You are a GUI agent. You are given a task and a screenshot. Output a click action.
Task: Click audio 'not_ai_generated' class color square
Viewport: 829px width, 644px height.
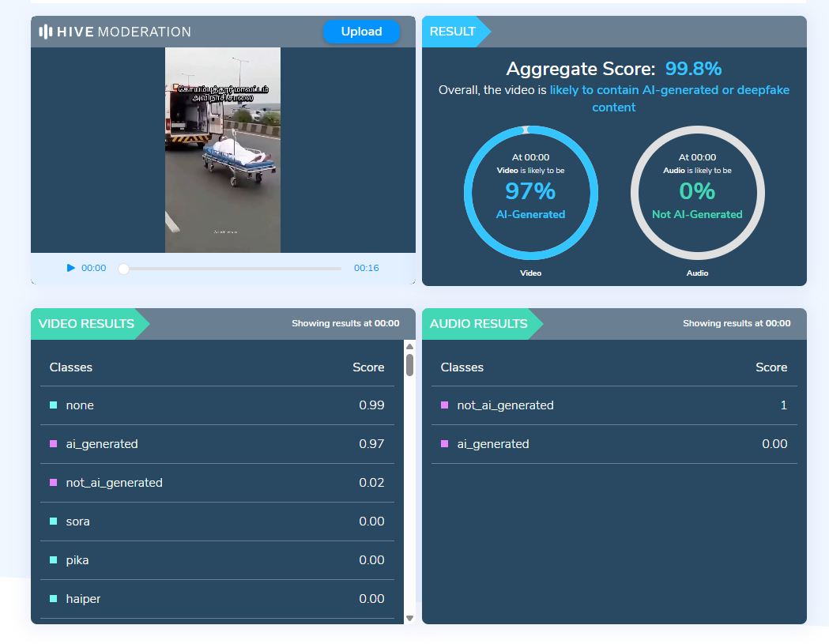(444, 405)
